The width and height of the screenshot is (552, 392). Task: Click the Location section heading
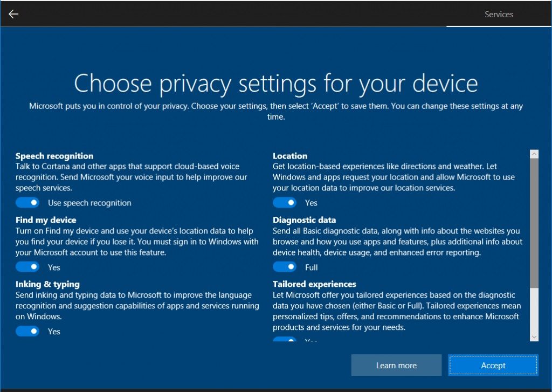[x=288, y=156]
